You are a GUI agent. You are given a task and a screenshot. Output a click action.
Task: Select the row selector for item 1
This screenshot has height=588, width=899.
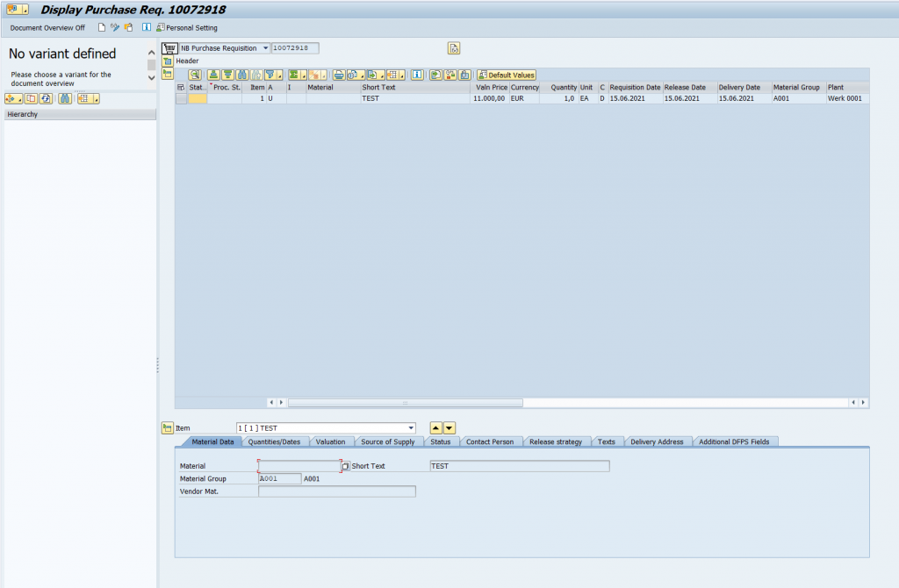[x=181, y=98]
